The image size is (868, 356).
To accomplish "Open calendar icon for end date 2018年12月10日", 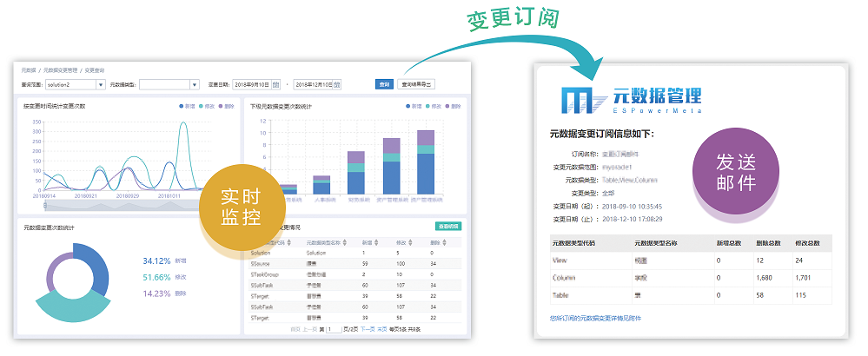I will point(339,85).
